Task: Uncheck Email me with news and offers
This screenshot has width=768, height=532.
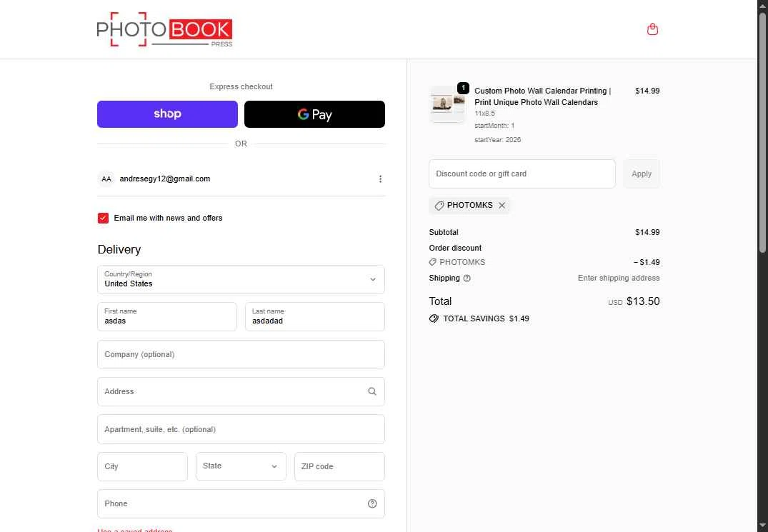Action: tap(103, 218)
